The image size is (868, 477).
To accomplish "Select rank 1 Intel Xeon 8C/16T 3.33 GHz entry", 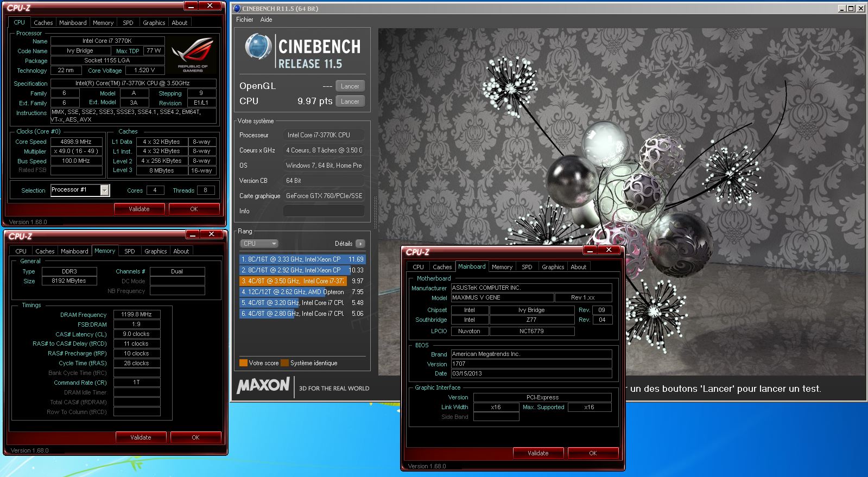I will [x=302, y=259].
